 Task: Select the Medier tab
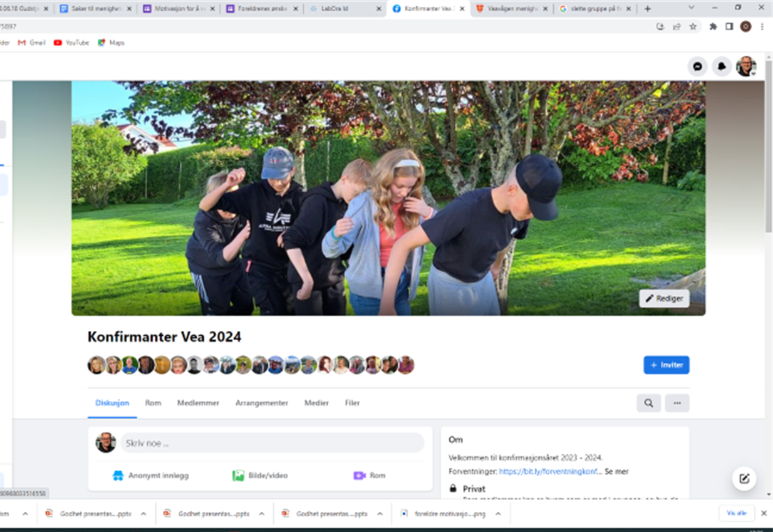click(316, 403)
